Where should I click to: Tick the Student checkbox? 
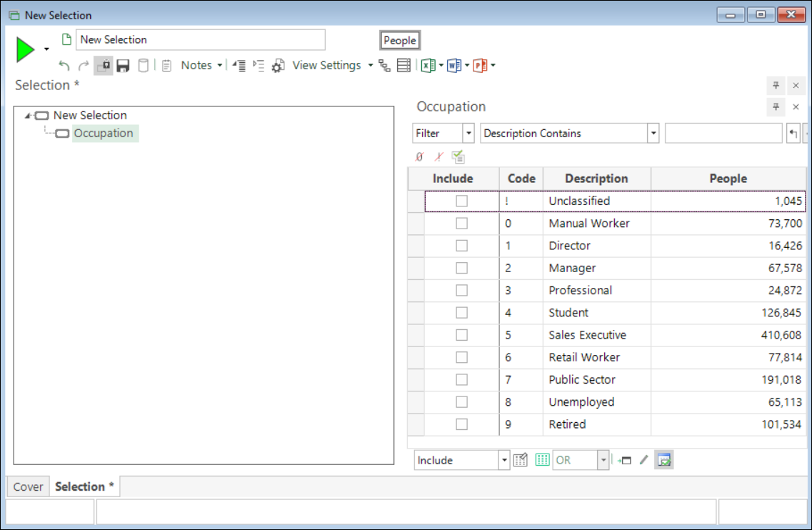pos(461,312)
